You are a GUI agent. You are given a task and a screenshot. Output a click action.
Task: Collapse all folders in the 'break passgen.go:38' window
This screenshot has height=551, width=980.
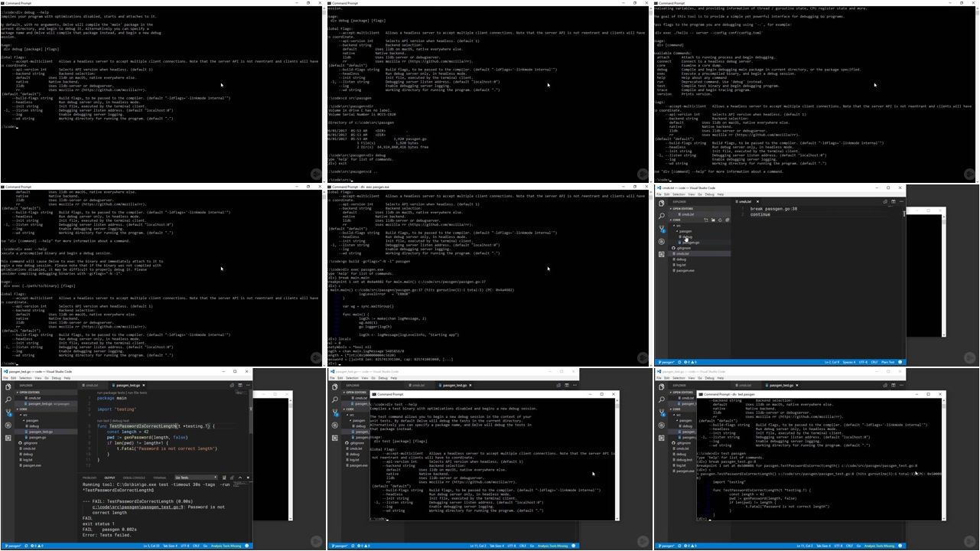tap(728, 220)
